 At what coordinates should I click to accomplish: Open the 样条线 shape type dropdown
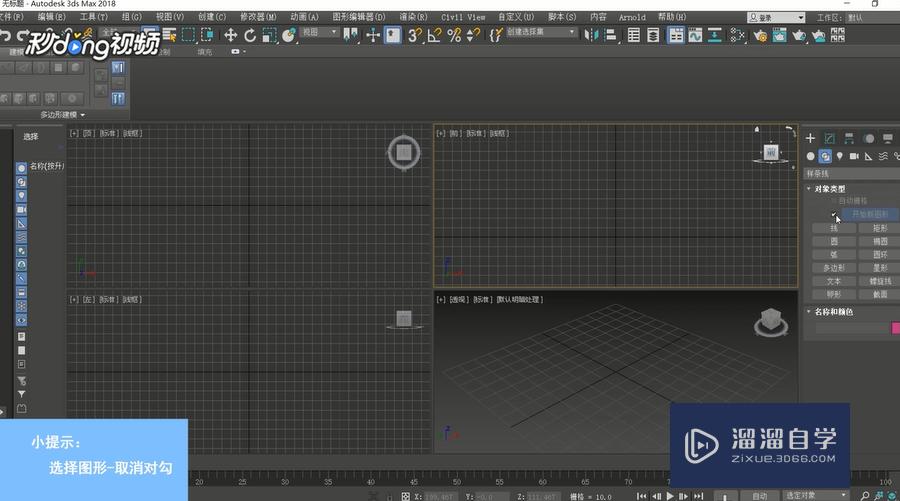(x=852, y=174)
